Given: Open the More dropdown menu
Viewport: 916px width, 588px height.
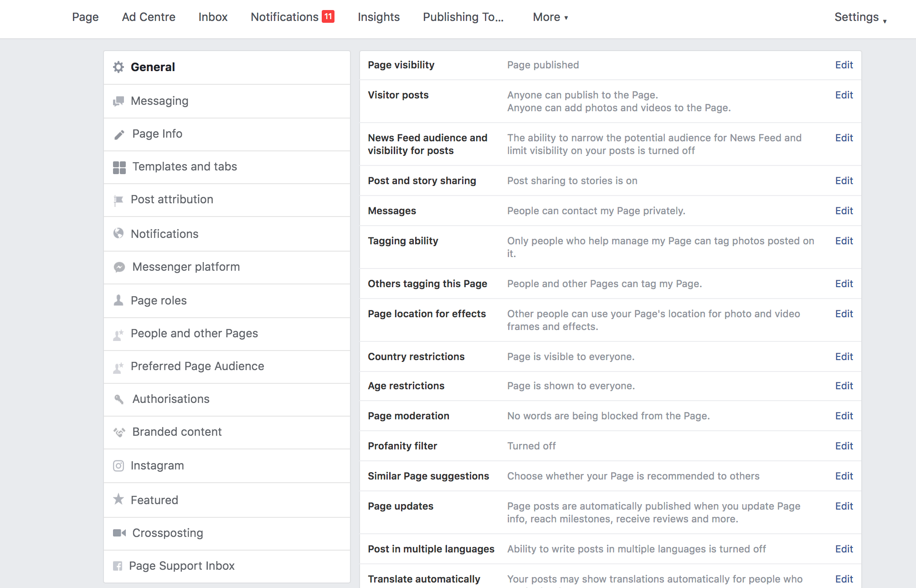Looking at the screenshot, I should pyautogui.click(x=551, y=17).
